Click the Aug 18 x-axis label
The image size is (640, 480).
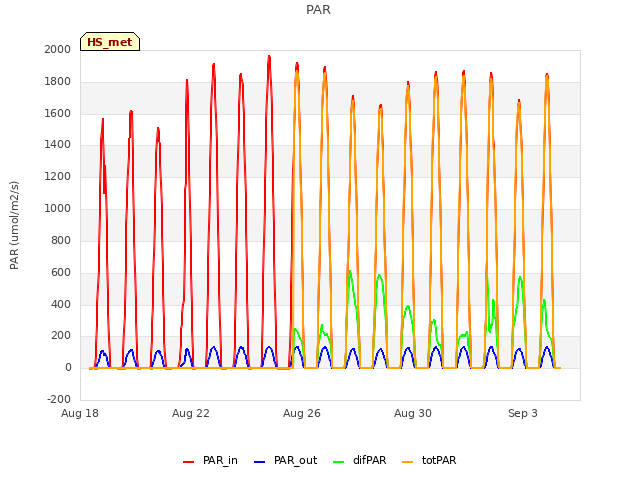coord(80,413)
